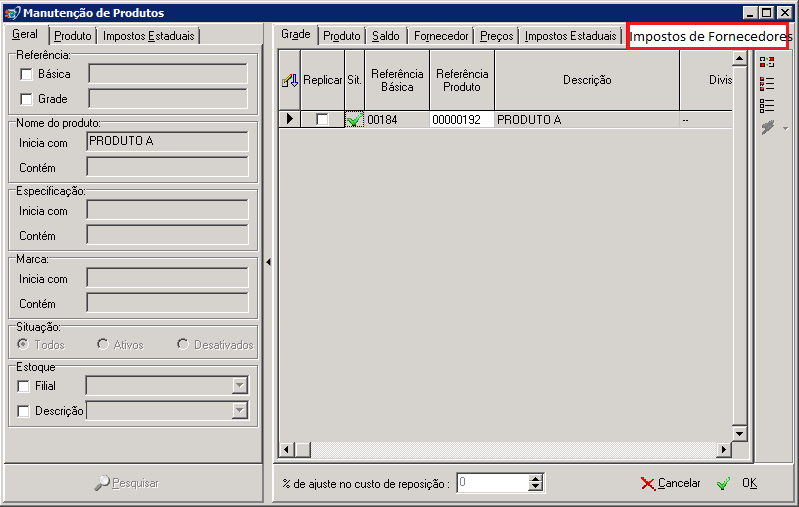Click the Básica reference input field
The image size is (799, 507).
(x=168, y=74)
